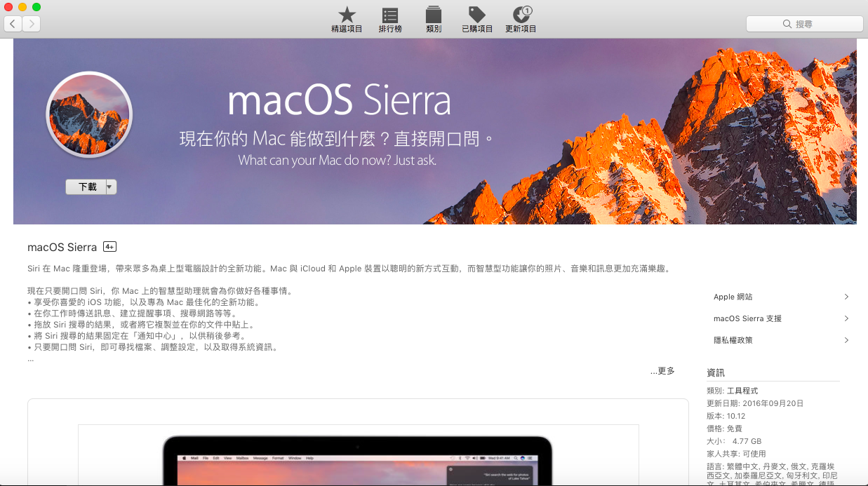
Task: Expand description with ...更多 link
Action: (x=662, y=371)
